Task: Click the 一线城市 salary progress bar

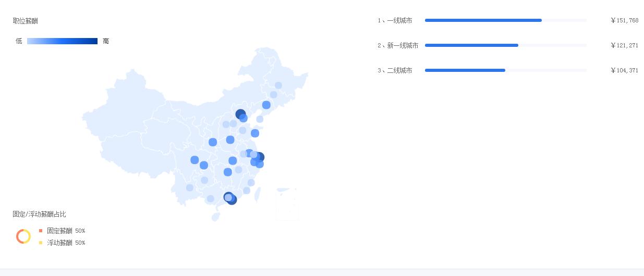Action: [506, 20]
